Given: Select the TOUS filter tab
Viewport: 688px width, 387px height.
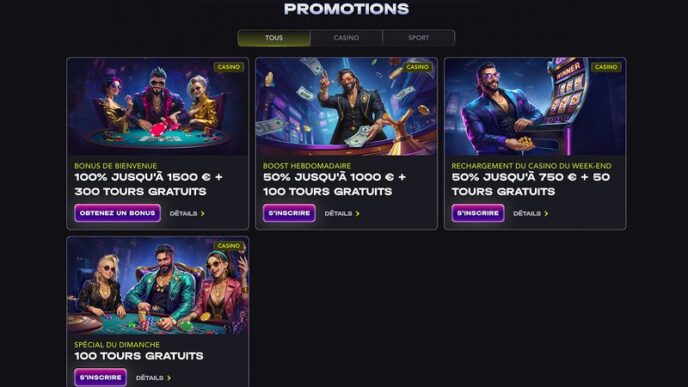Looking at the screenshot, I should point(274,38).
